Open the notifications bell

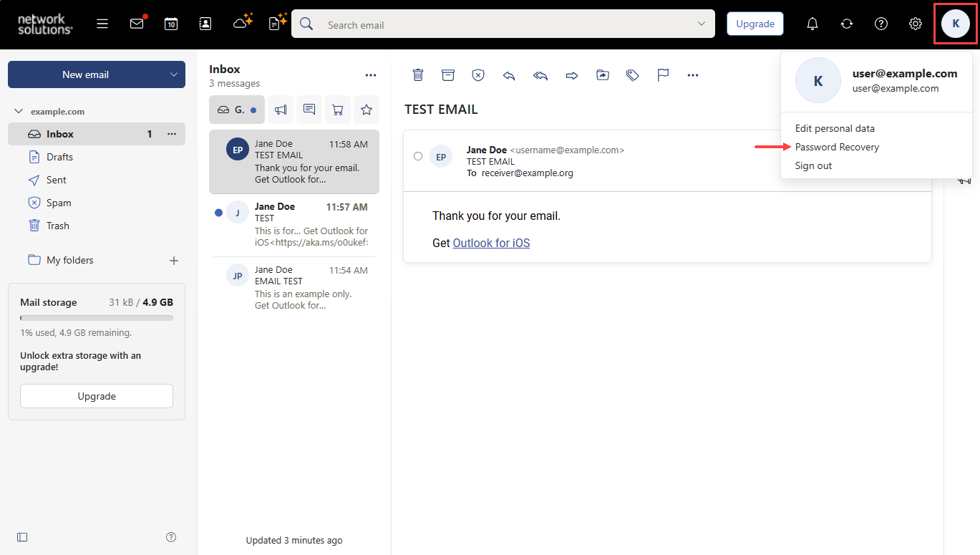click(812, 24)
